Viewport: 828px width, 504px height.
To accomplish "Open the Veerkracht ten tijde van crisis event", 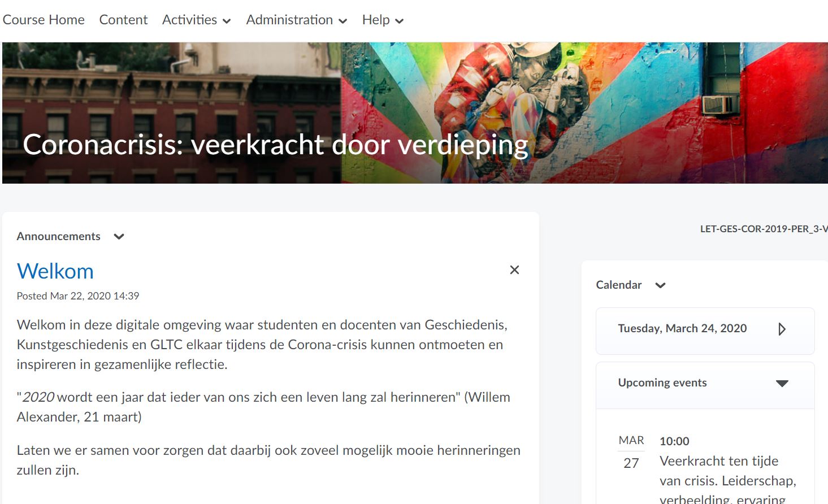I will 728,480.
